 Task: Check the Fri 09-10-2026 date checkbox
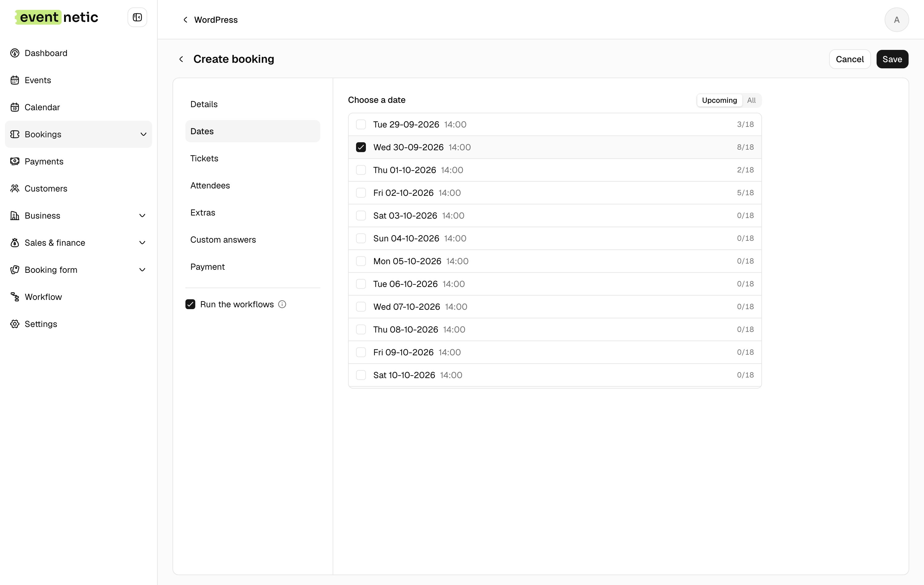[x=361, y=352]
